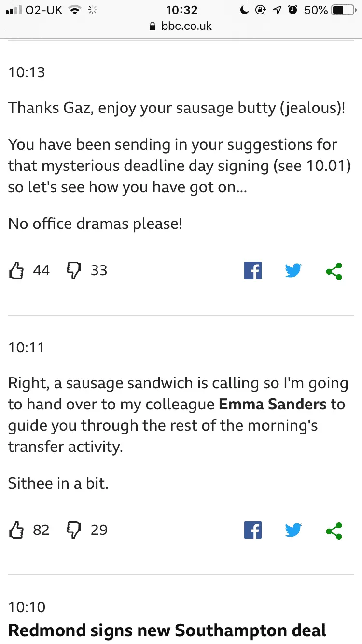Like the 10:11 post with thumbs up

17,530
